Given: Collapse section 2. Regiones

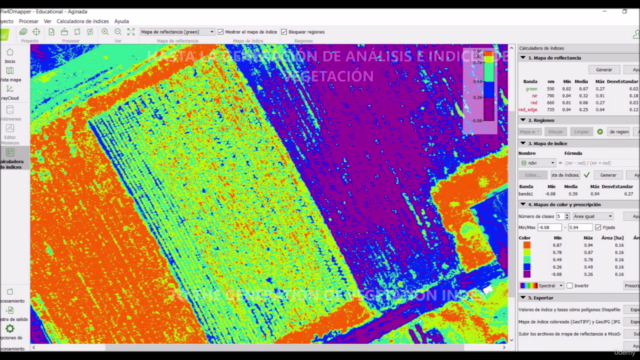Looking at the screenshot, I should coord(523,120).
